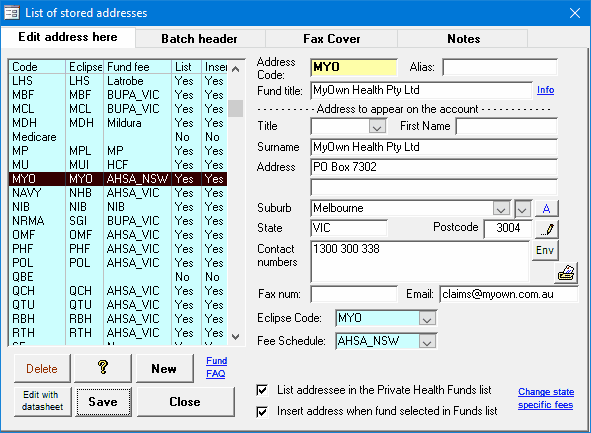Image resolution: width=591 pixels, height=433 pixels.
Task: Click the empty second address line field
Action: click(434, 187)
